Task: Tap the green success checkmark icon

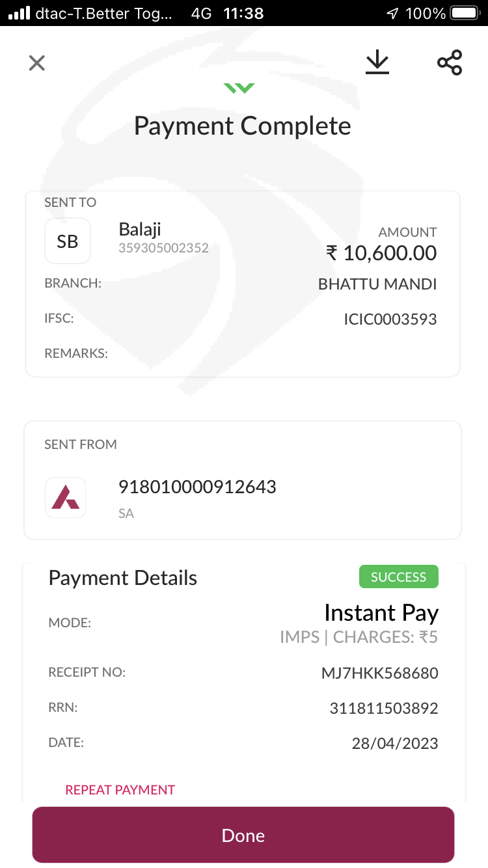Action: (x=239, y=88)
